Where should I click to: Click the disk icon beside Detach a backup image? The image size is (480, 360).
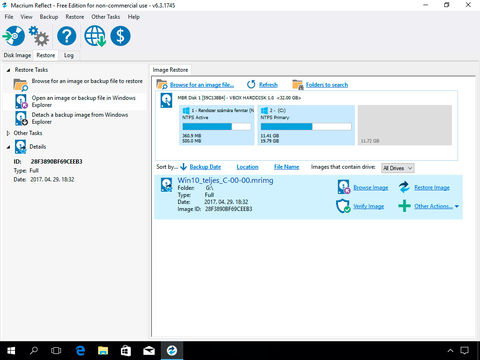pyautogui.click(x=21, y=118)
